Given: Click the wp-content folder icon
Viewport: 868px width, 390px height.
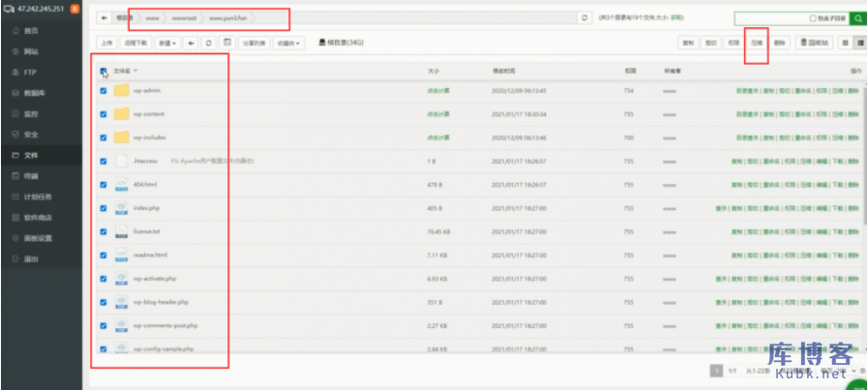Looking at the screenshot, I should tap(121, 113).
